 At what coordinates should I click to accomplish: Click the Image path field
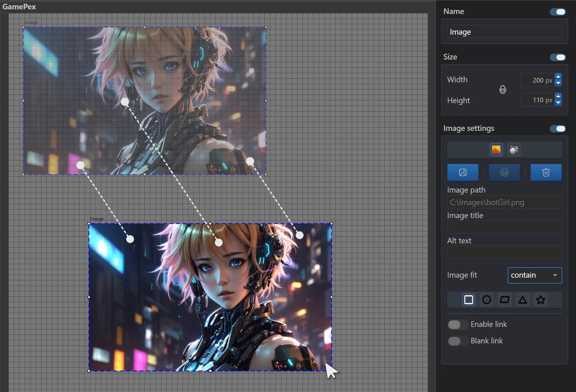click(505, 202)
